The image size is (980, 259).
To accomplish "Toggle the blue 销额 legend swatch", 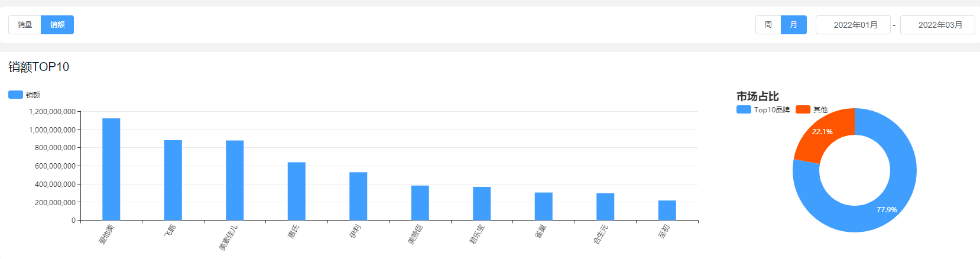I will 16,95.
